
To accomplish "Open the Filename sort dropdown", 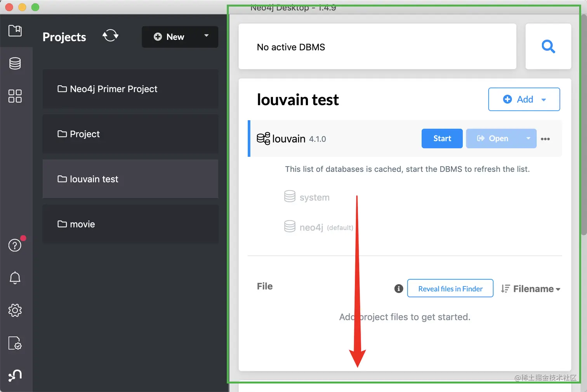I will coord(531,289).
